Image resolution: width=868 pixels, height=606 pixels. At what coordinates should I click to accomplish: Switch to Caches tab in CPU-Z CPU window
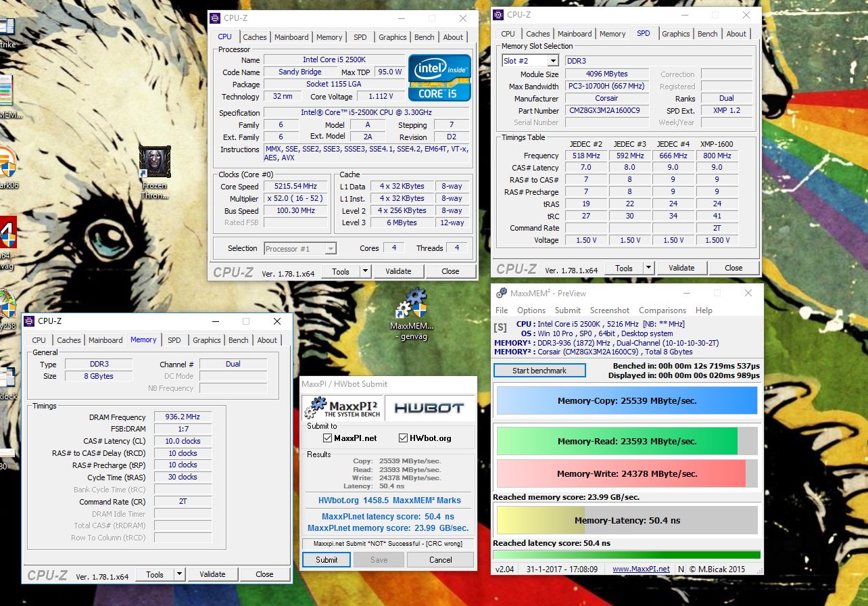click(255, 37)
